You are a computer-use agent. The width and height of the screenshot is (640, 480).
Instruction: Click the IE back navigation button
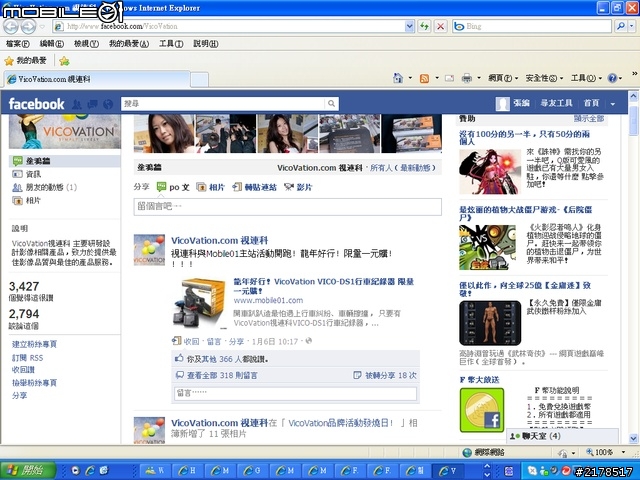[11, 27]
